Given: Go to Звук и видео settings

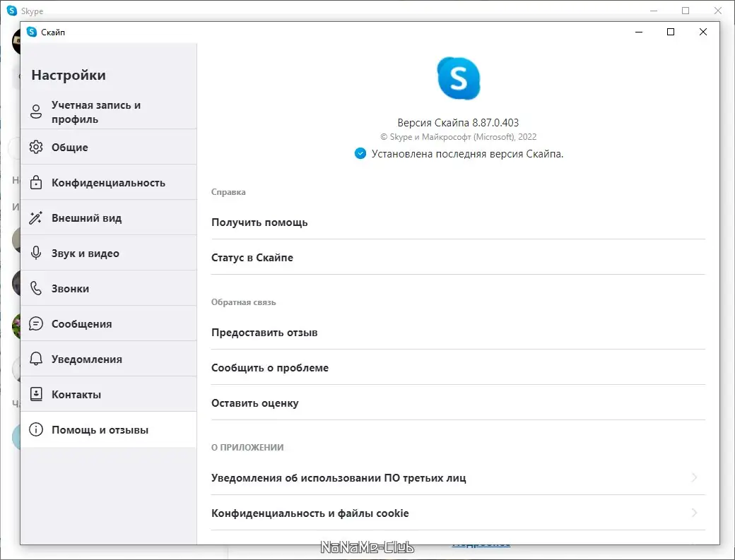Looking at the screenshot, I should tap(109, 254).
